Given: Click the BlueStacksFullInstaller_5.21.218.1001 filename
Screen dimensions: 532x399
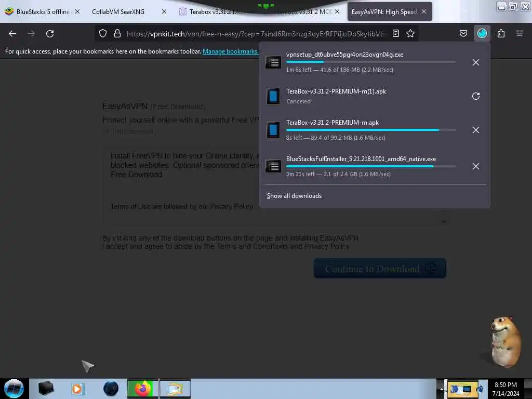Looking at the screenshot, I should click(x=361, y=159).
